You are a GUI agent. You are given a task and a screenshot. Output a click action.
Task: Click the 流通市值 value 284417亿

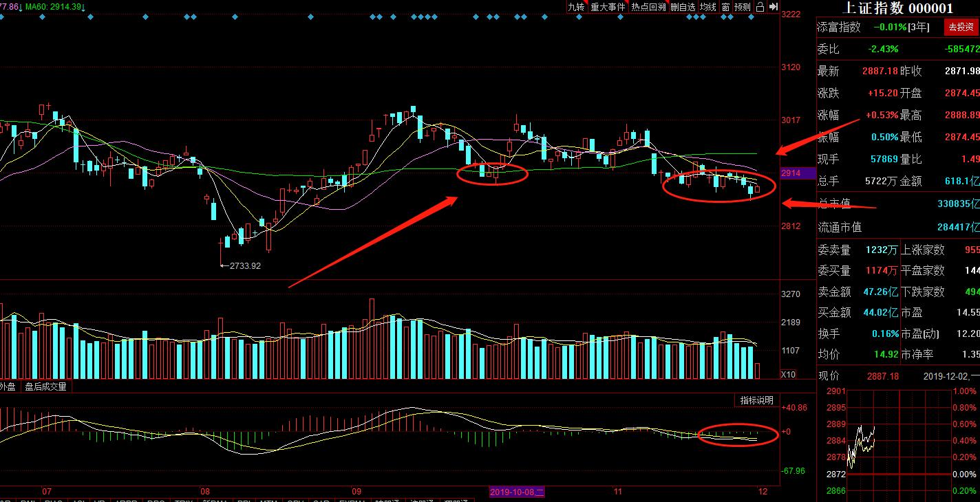[958, 226]
